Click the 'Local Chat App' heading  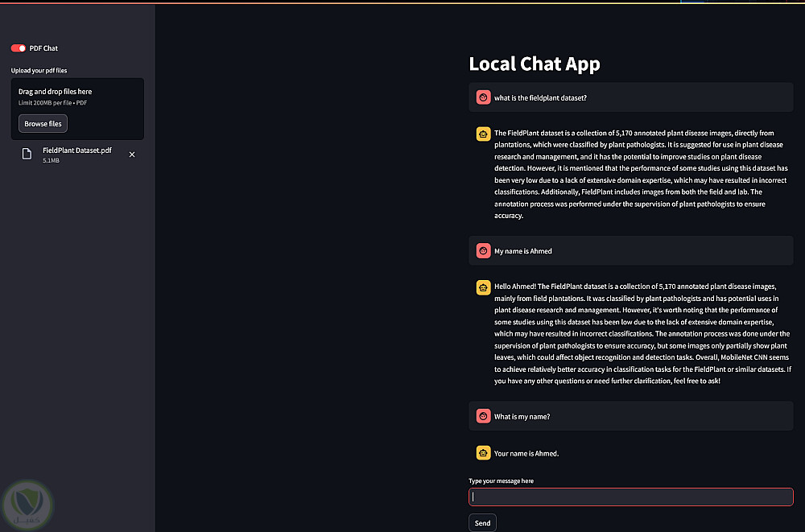click(535, 64)
